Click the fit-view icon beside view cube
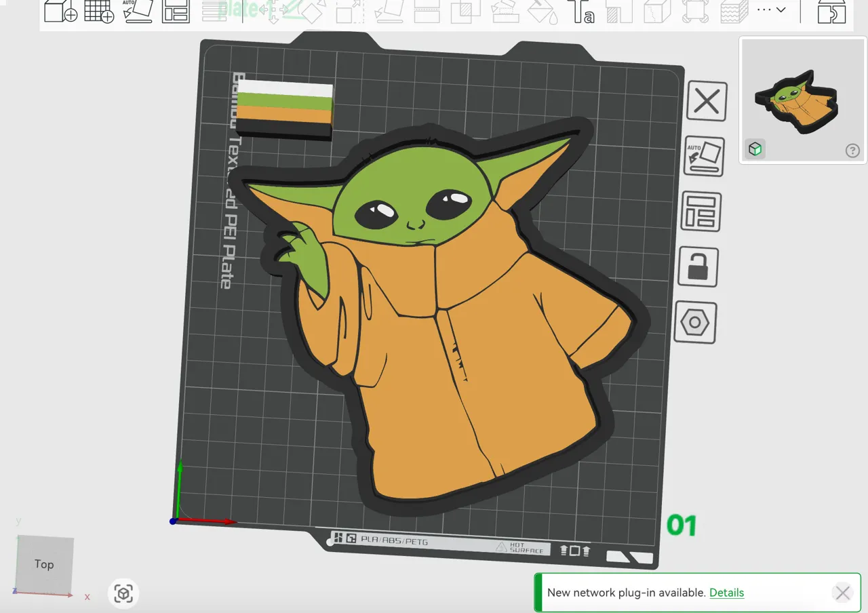The width and height of the screenshot is (868, 613). tap(123, 594)
